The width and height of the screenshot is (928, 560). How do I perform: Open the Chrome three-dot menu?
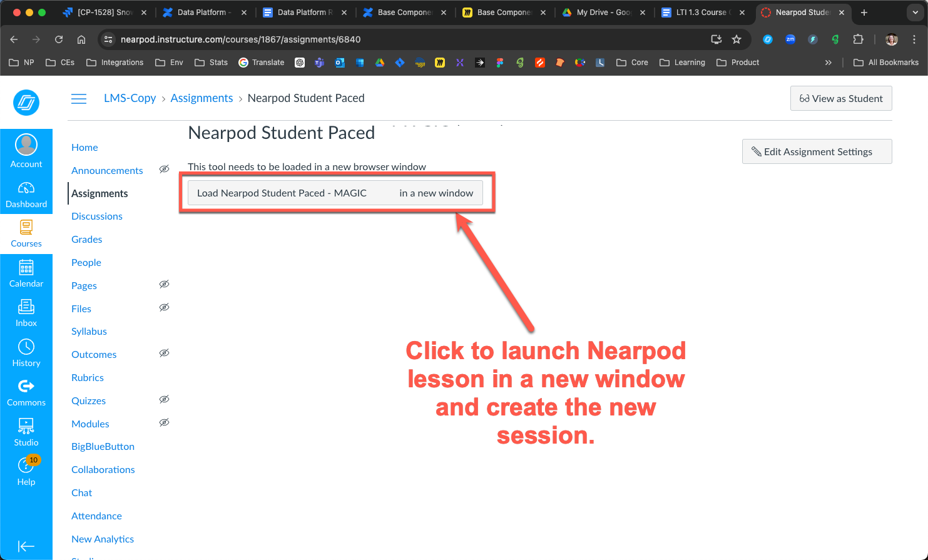[x=914, y=39]
